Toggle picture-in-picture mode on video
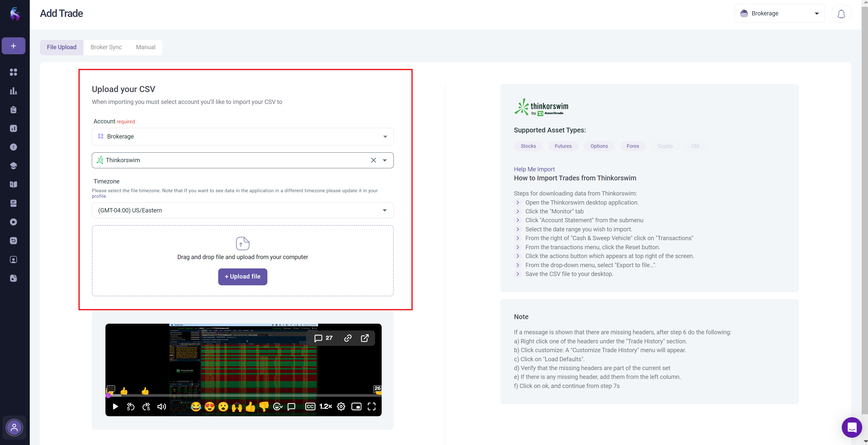 pyautogui.click(x=356, y=407)
